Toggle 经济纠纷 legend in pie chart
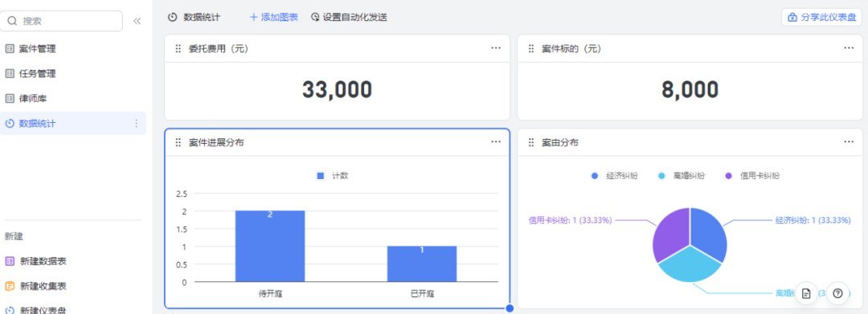The width and height of the screenshot is (868, 314). [615, 176]
